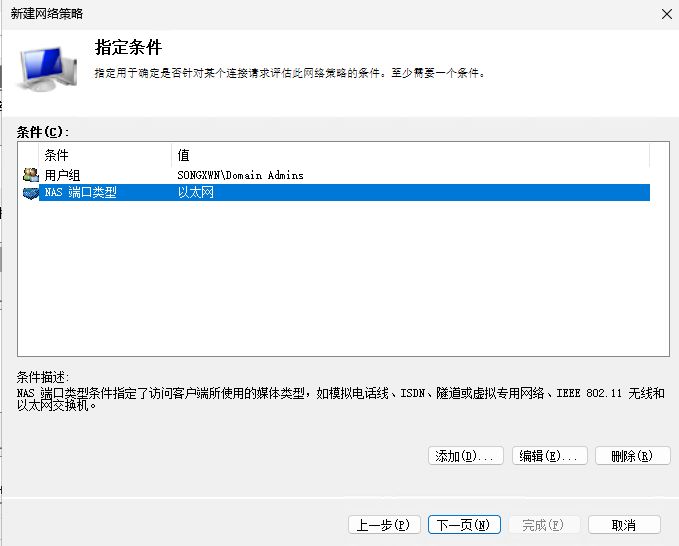This screenshot has width=679, height=546.
Task: Open the 编辑(E)... condition editor
Action: [549, 456]
